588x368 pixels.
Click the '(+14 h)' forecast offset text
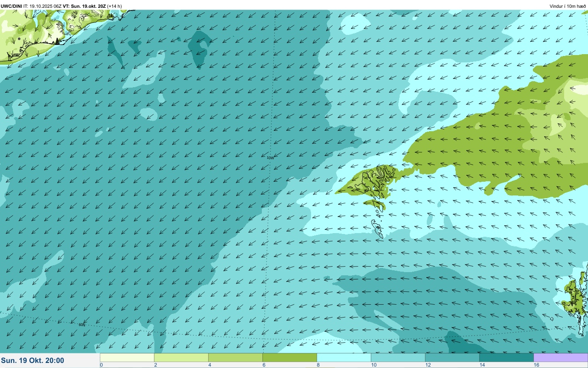(x=114, y=6)
